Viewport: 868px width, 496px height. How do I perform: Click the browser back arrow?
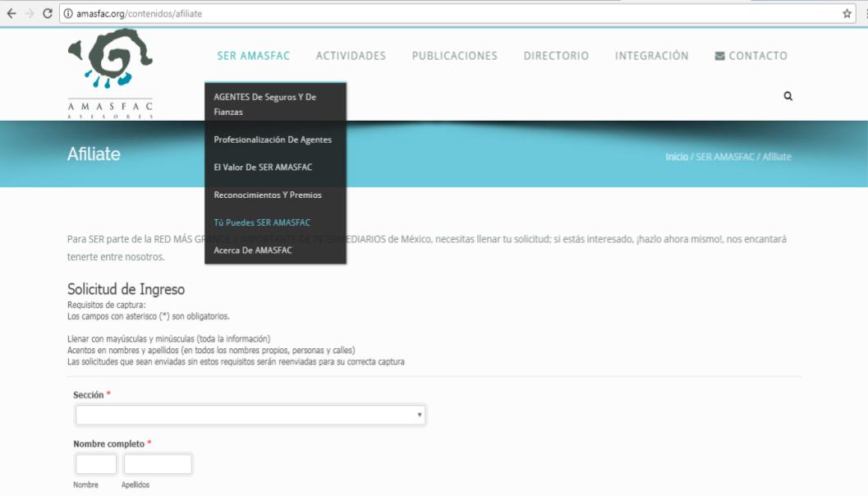(11, 13)
